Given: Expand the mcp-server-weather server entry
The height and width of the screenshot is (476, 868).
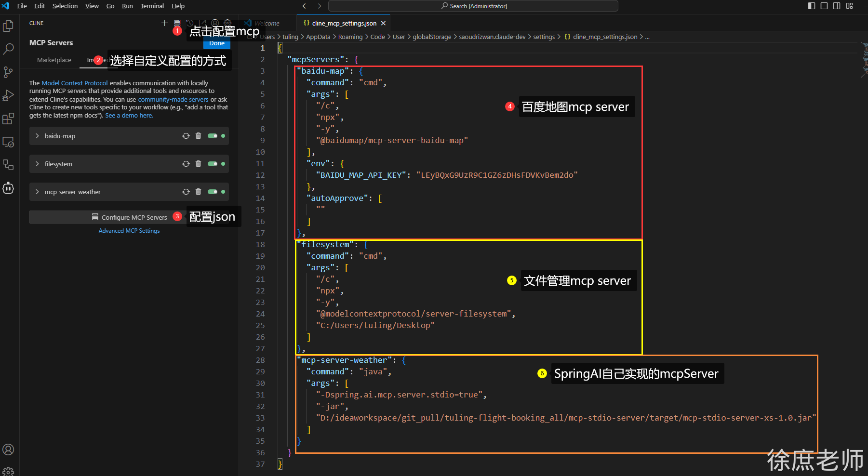Looking at the screenshot, I should 37,192.
